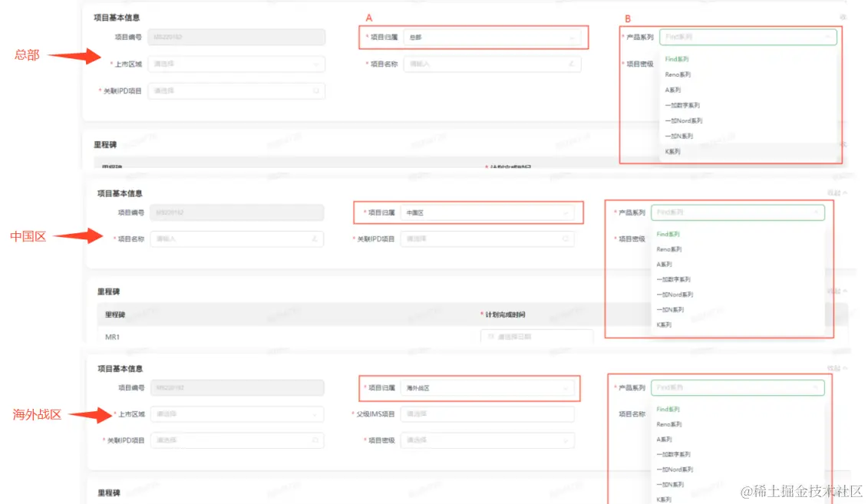This screenshot has width=868, height=504.
Task: Click the 关联IPD项目 field in 总部 form
Action: click(236, 91)
